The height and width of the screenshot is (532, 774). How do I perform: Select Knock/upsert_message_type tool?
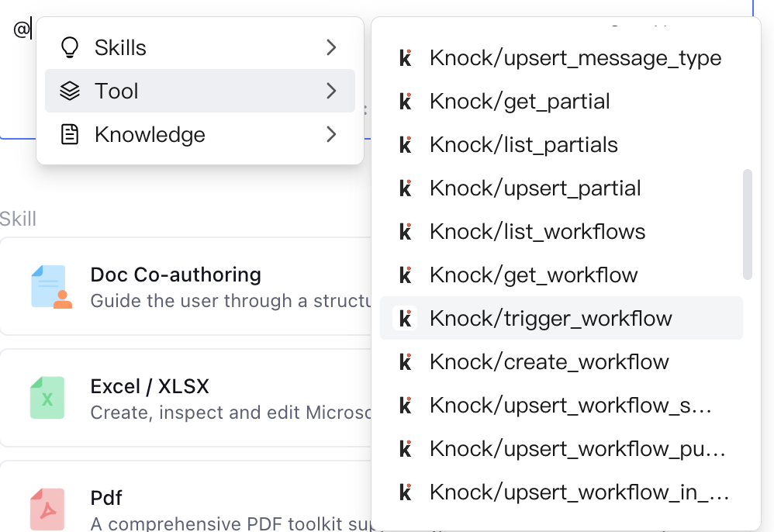tap(561, 57)
